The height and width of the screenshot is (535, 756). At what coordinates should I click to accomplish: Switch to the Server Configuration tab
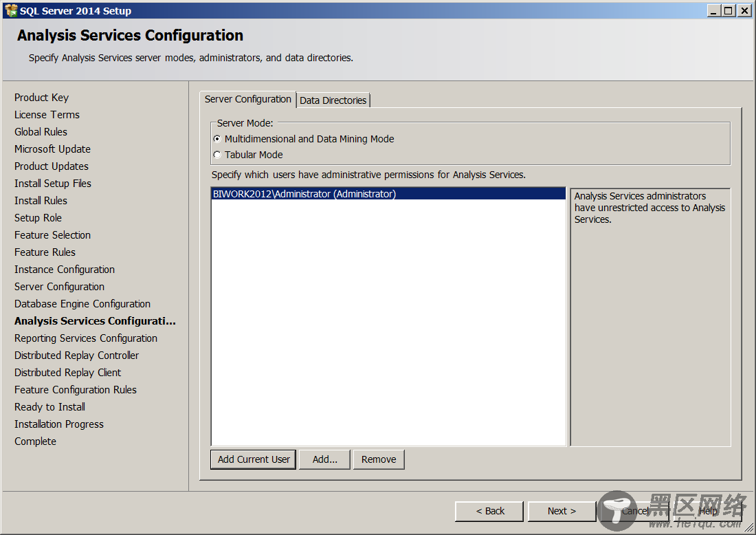(248, 99)
